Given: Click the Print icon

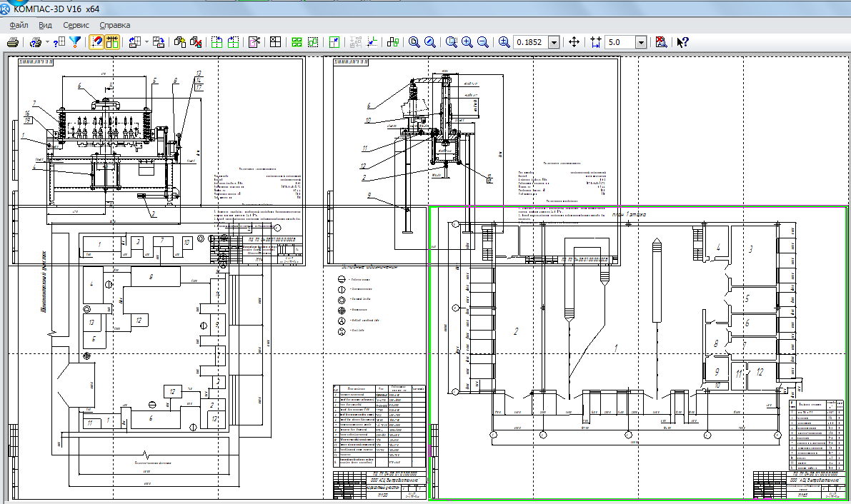Looking at the screenshot, I should click(13, 42).
